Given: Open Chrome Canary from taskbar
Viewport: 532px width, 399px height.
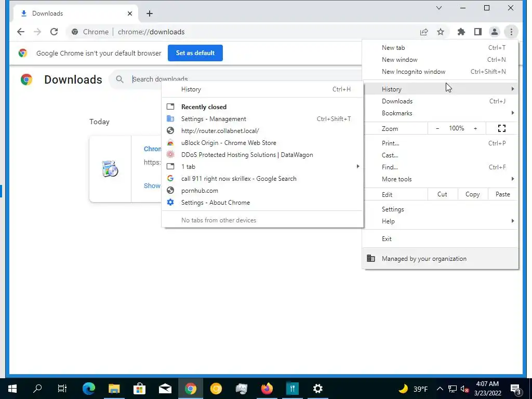Looking at the screenshot, I should click(x=216, y=389).
